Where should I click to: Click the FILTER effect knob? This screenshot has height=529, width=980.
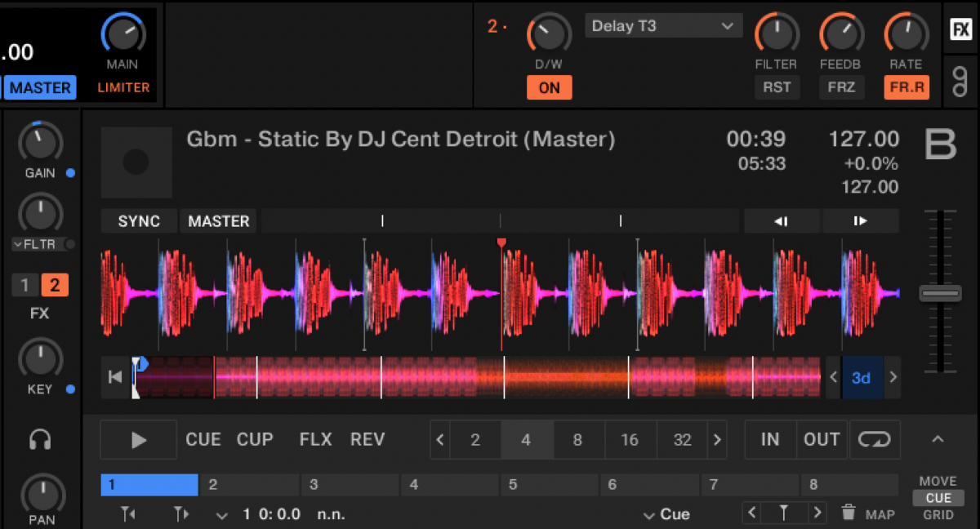point(776,33)
